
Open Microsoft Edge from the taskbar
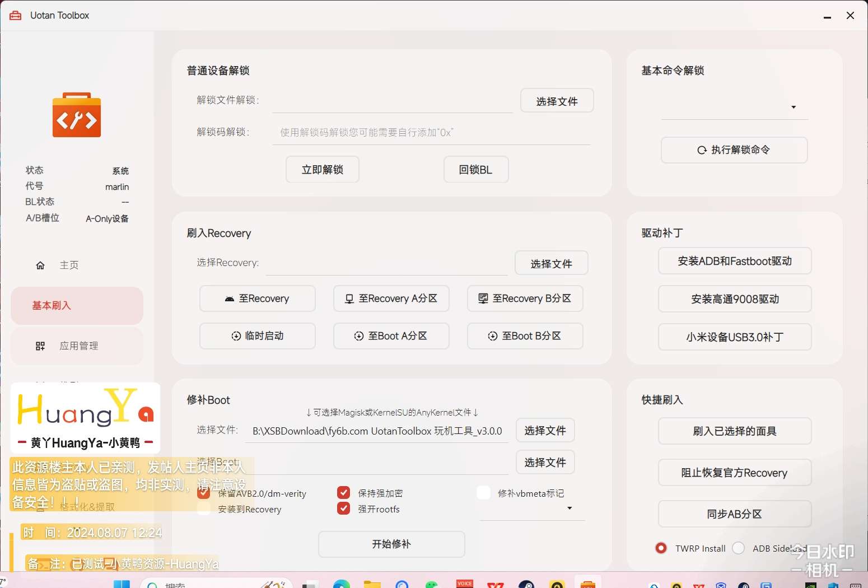click(341, 585)
